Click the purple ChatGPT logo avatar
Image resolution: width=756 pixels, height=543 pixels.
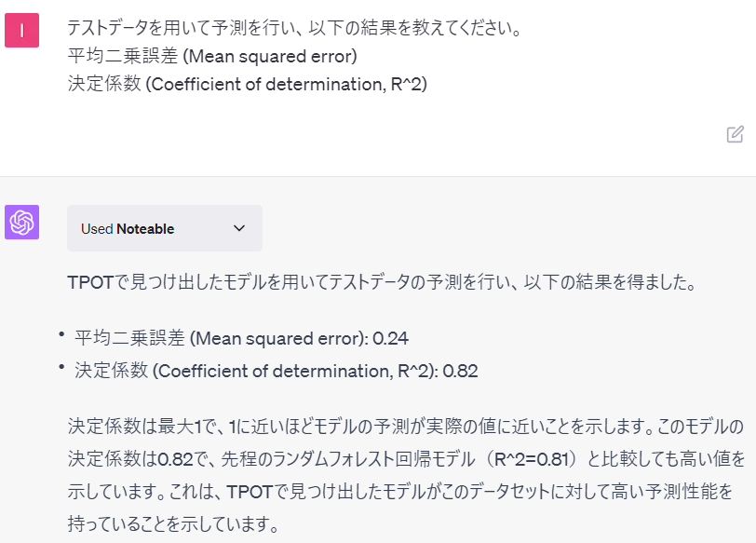[21, 223]
